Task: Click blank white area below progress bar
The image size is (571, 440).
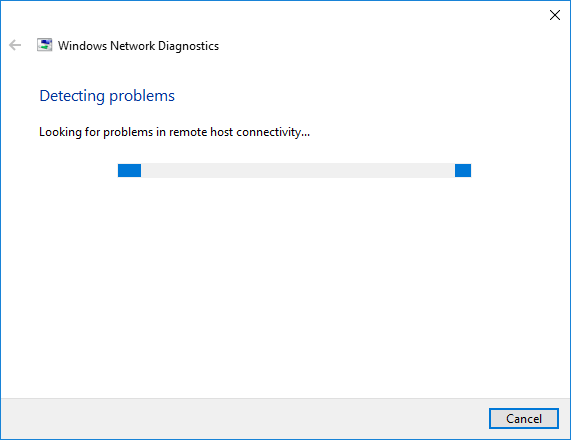Action: 286,284
